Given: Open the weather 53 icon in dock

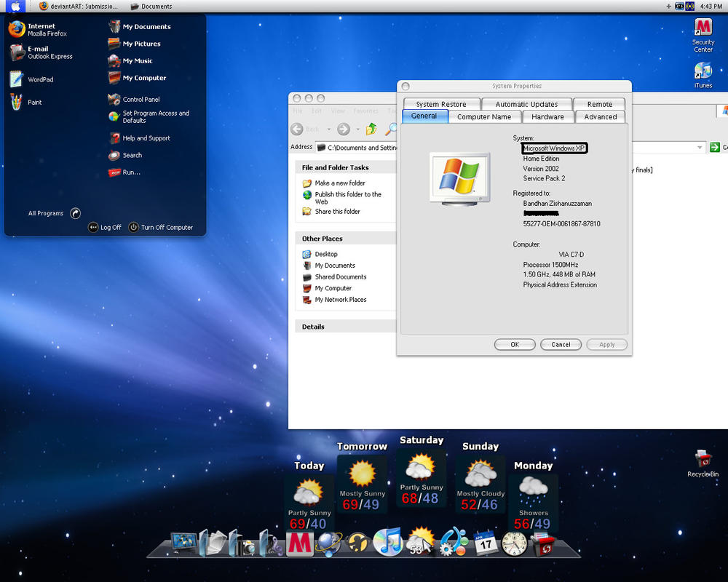Looking at the screenshot, I should [421, 541].
